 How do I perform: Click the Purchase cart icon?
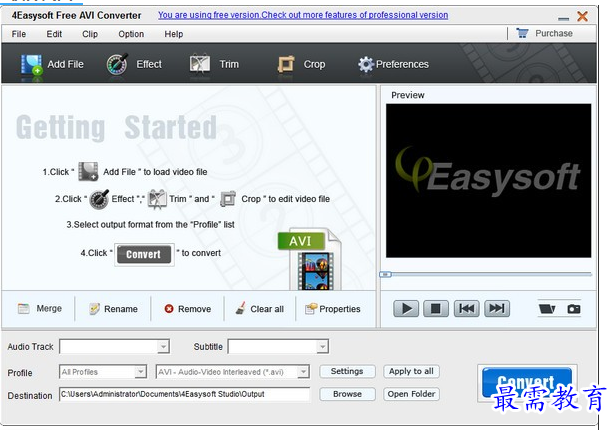pyautogui.click(x=522, y=33)
